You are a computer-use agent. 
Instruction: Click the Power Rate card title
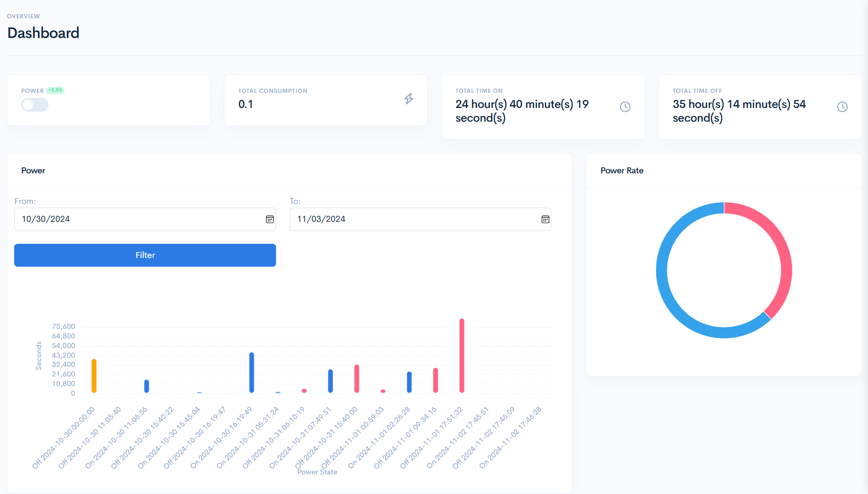click(622, 171)
